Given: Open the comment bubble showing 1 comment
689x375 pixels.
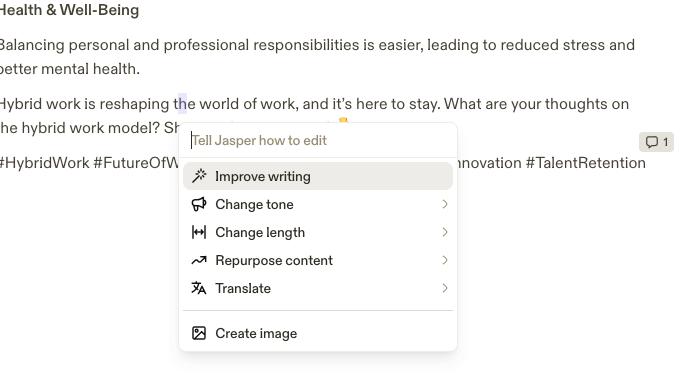Looking at the screenshot, I should (x=656, y=142).
